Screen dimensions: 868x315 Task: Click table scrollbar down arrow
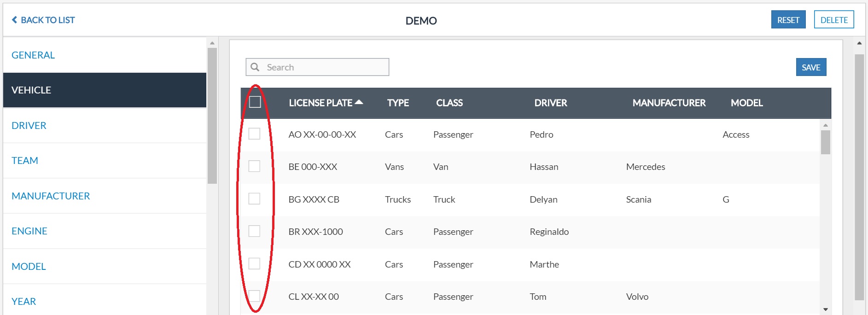click(x=825, y=309)
